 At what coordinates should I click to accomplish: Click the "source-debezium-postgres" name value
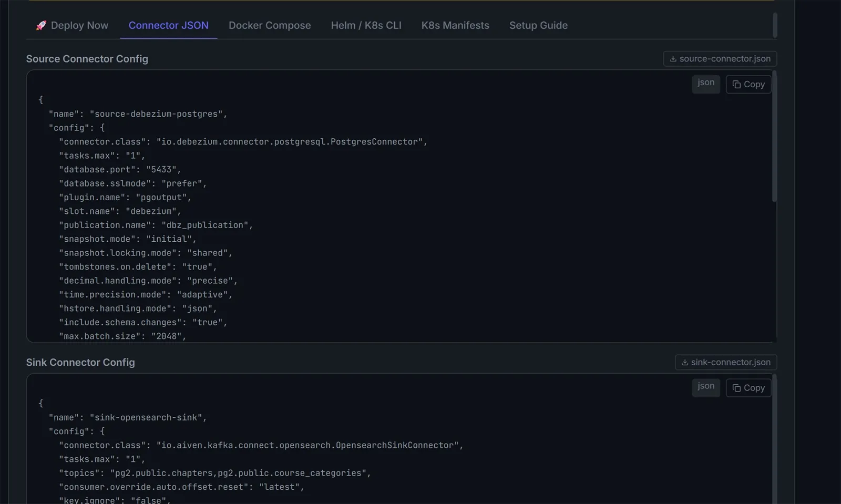[x=156, y=114]
